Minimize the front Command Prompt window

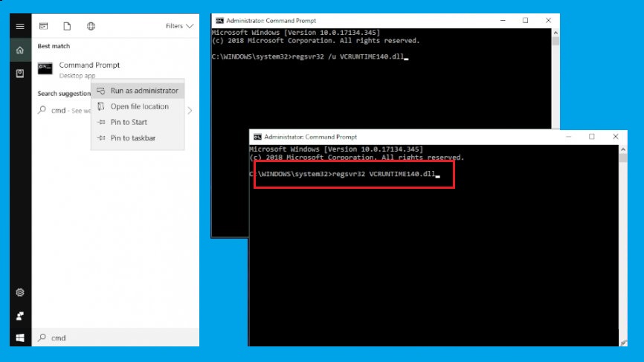tap(569, 137)
